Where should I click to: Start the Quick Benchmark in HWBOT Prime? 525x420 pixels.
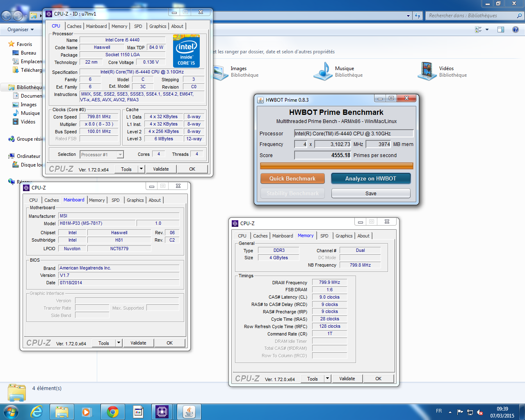(x=292, y=178)
